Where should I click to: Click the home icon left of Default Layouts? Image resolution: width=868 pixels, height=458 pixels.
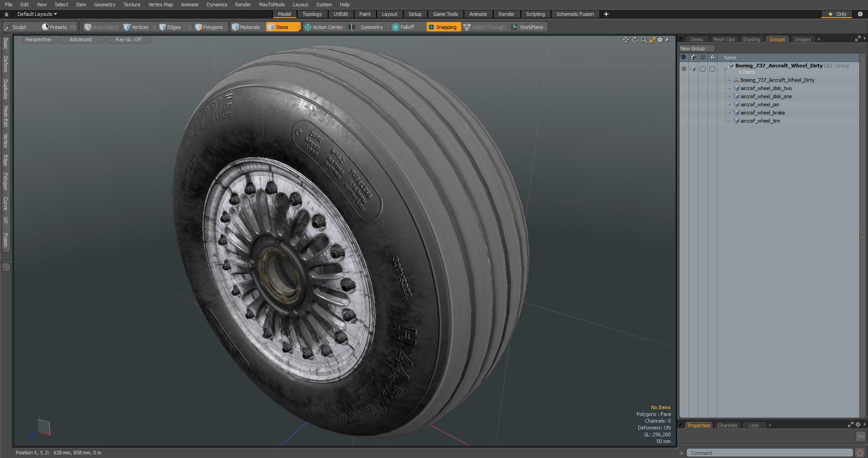pos(7,14)
